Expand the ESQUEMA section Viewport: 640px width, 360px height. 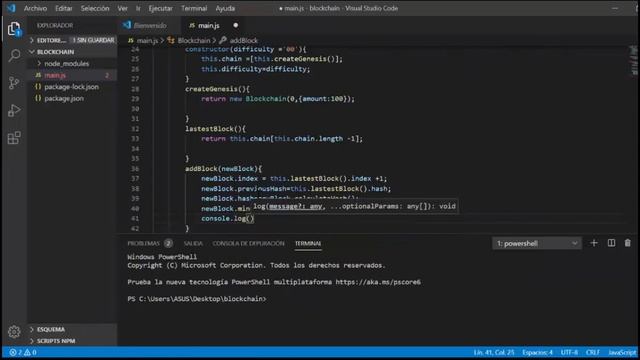tap(73, 329)
